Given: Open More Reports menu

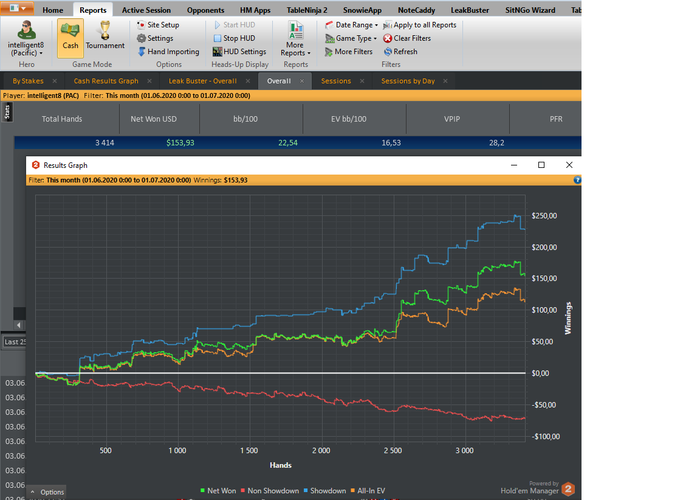Looking at the screenshot, I should [295, 39].
